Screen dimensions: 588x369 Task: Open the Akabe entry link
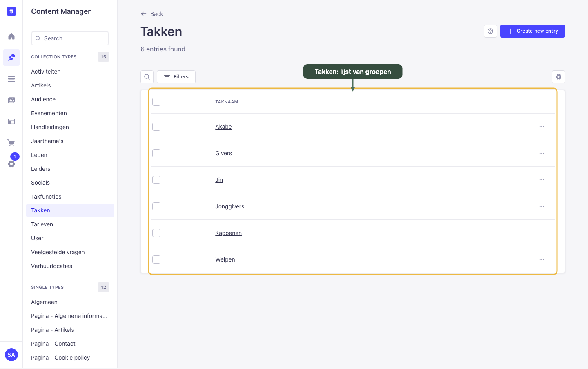point(223,127)
